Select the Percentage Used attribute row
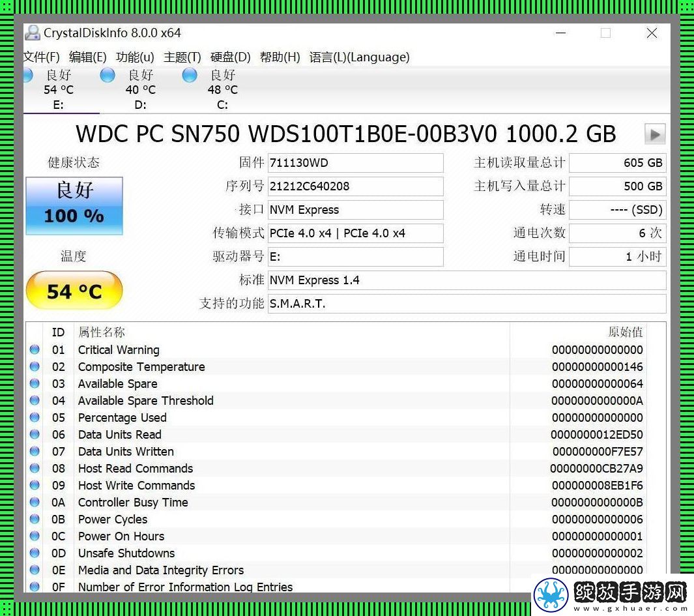This screenshot has height=616, width=694. pos(336,418)
